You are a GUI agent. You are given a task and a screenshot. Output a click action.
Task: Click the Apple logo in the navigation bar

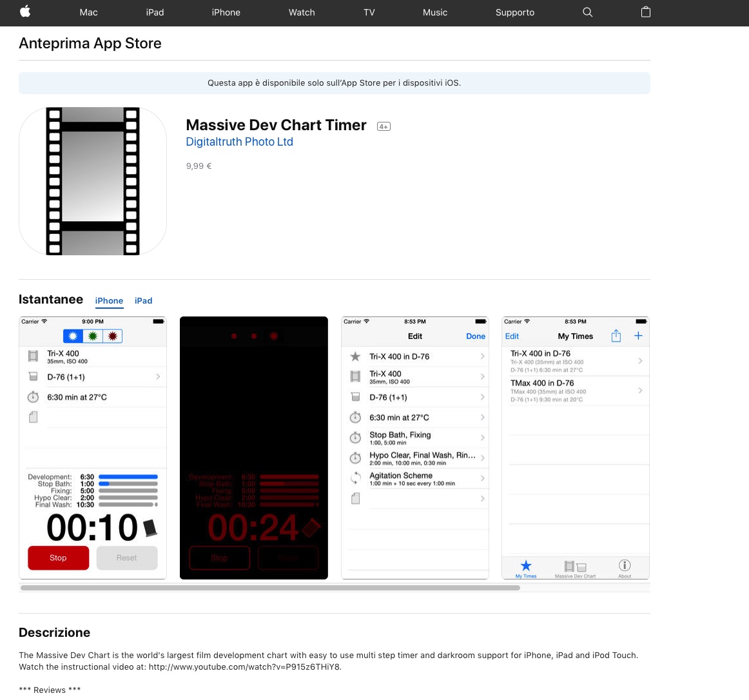[25, 12]
